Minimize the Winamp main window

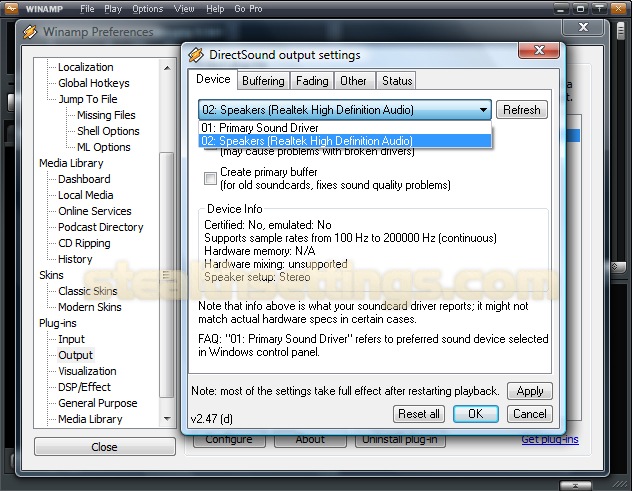561,8
